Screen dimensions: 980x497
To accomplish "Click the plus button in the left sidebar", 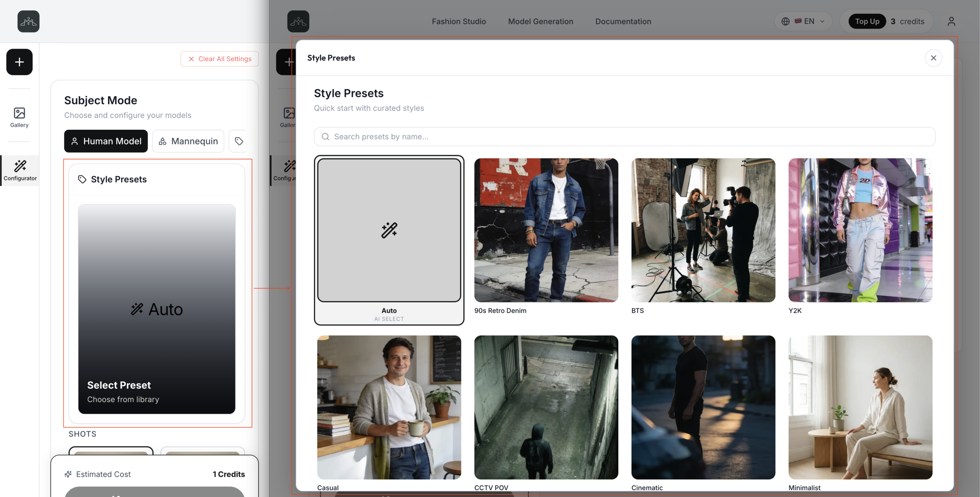I will pos(20,62).
